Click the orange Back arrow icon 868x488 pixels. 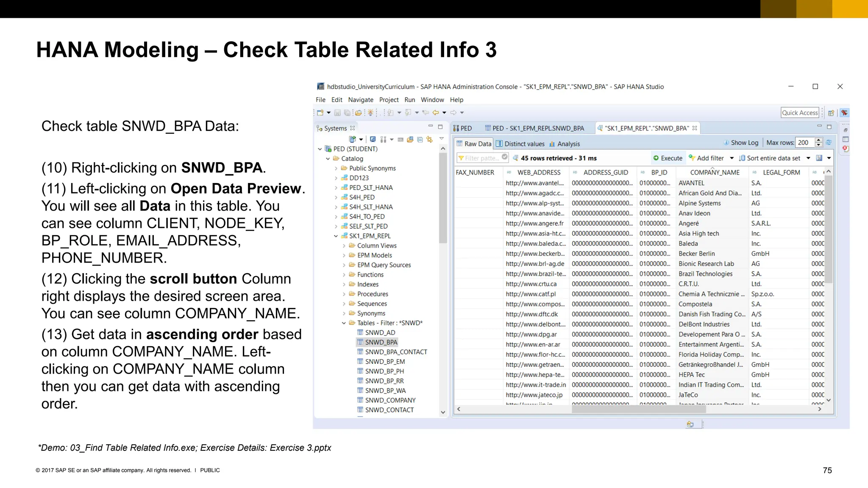435,113
